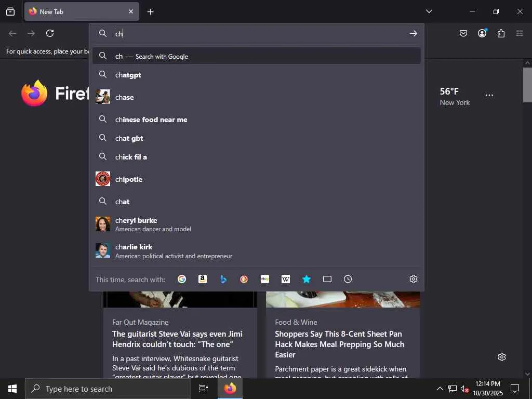Click the back navigation arrow
Viewport: 532px width, 399px height.
(x=12, y=33)
